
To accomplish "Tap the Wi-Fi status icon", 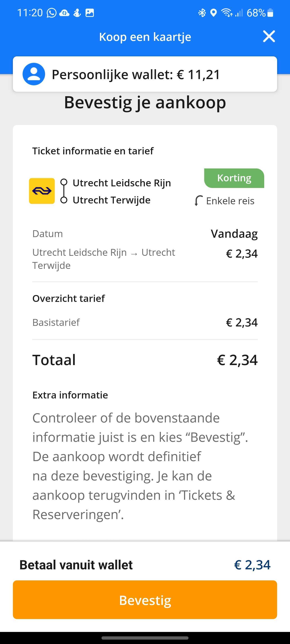I will 227,12.
